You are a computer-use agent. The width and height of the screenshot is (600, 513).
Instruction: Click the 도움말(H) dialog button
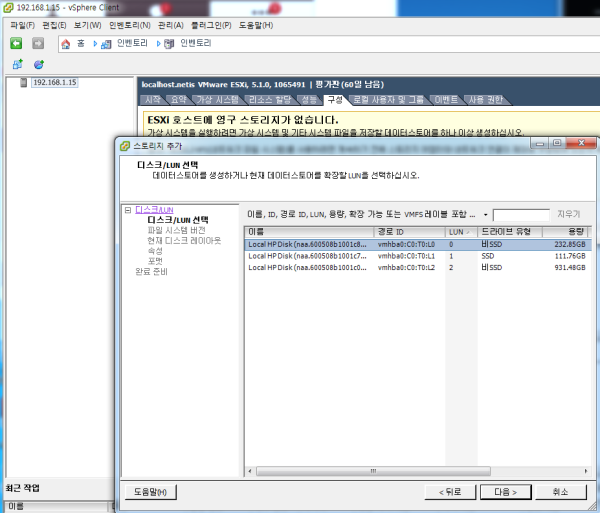point(150,492)
